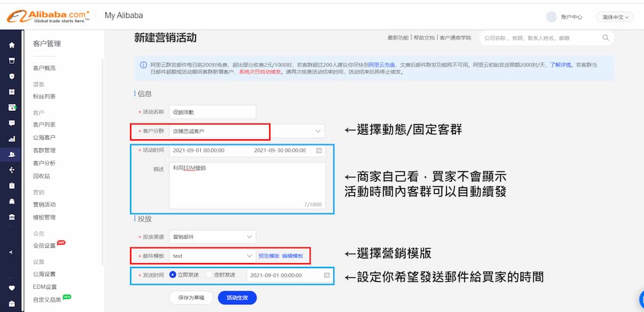The height and width of the screenshot is (312, 644).
Task: Click the magnifier search icon
Action: [x=605, y=38]
